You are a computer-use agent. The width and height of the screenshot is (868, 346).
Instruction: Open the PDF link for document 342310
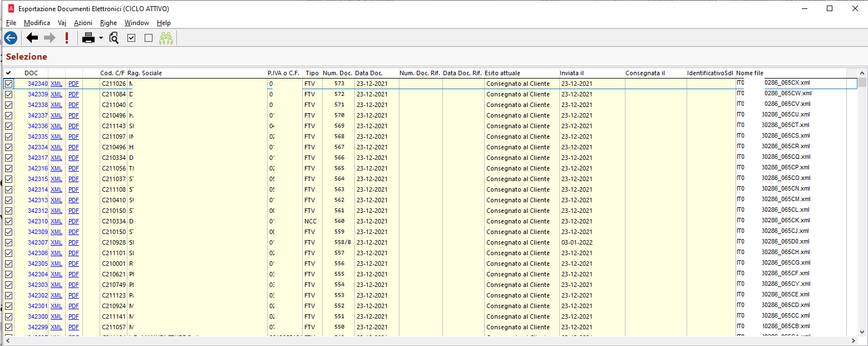(x=73, y=221)
